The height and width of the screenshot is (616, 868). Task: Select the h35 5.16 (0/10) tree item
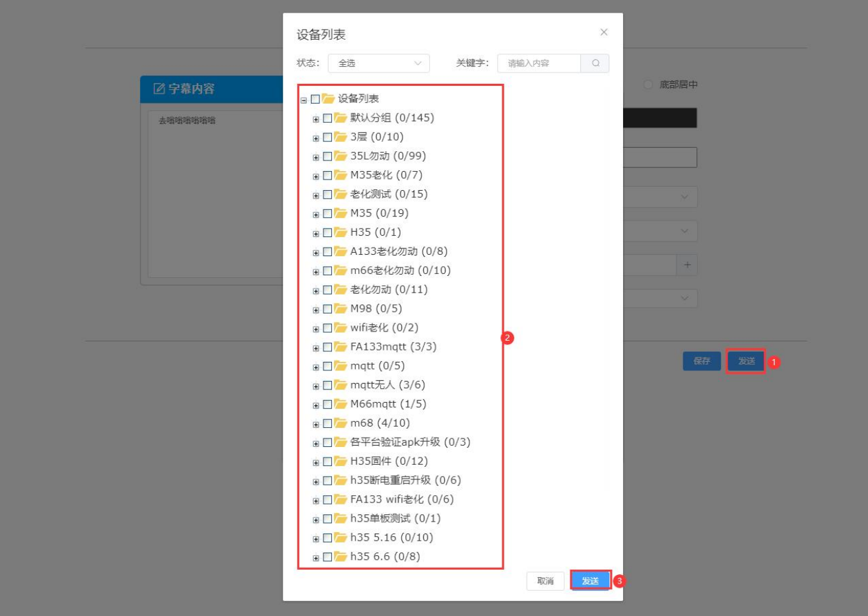coord(391,537)
